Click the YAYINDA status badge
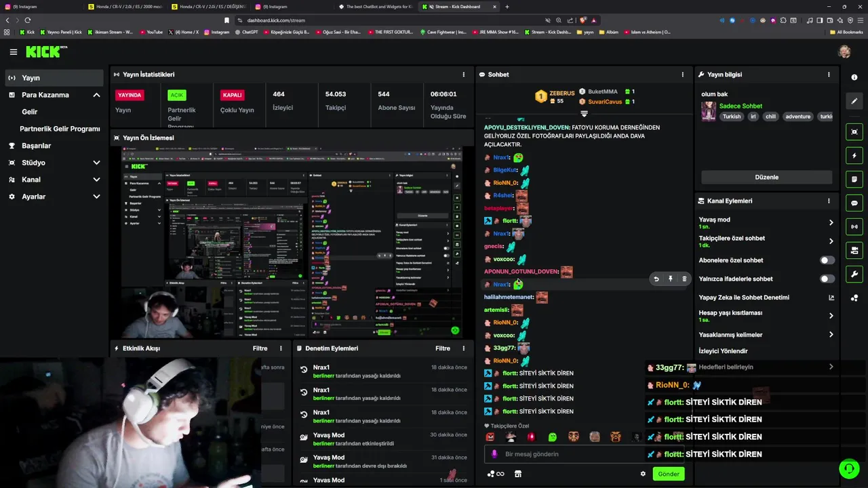 130,95
